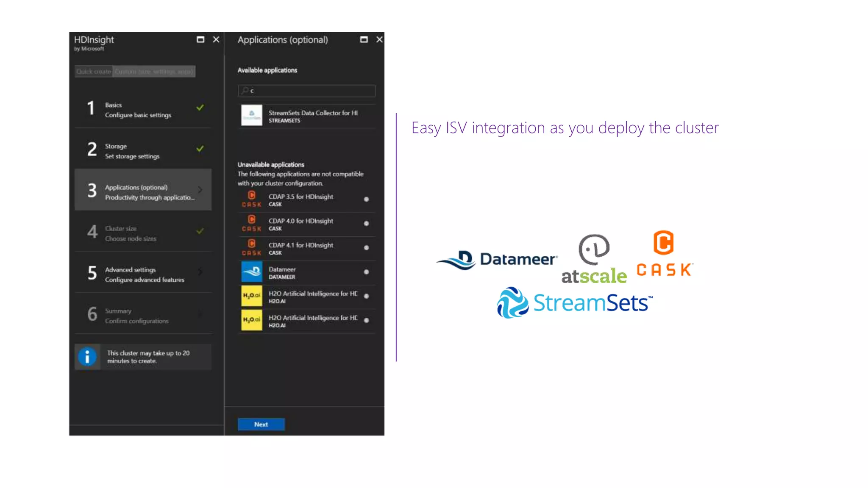Click the Available applications heading
Viewport: 868px width, 488px height.
coord(267,70)
